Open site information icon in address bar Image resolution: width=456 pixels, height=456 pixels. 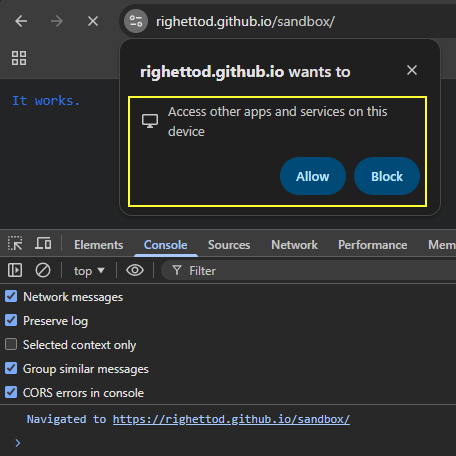click(136, 22)
